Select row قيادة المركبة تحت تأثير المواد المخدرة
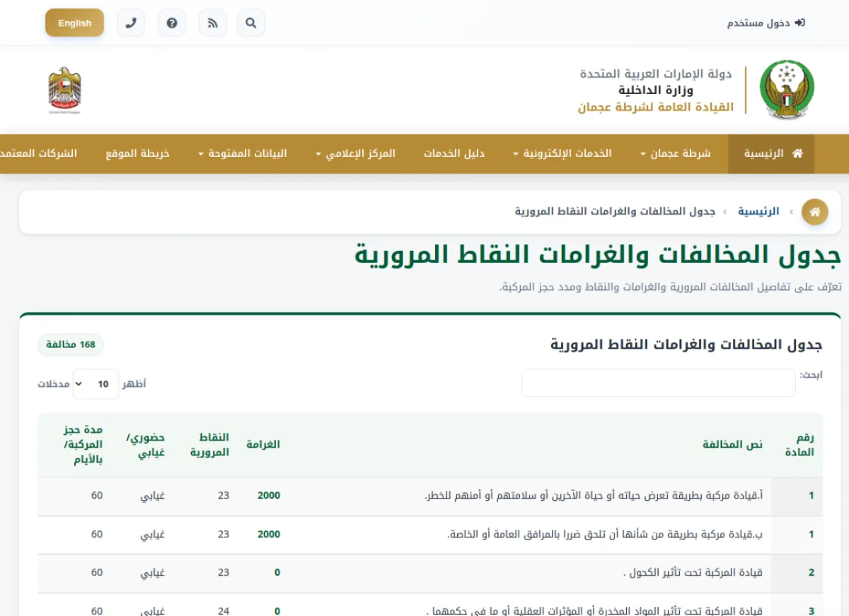 pyautogui.click(x=430, y=605)
